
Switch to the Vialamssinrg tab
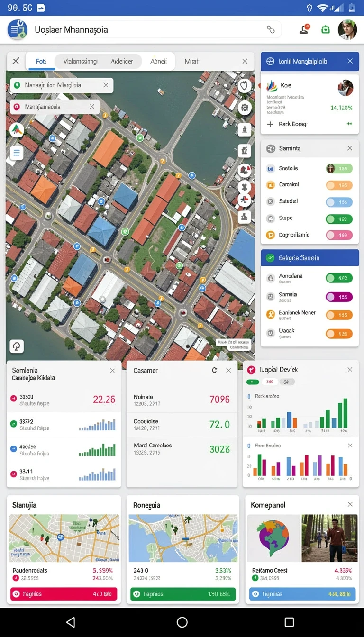pos(80,61)
